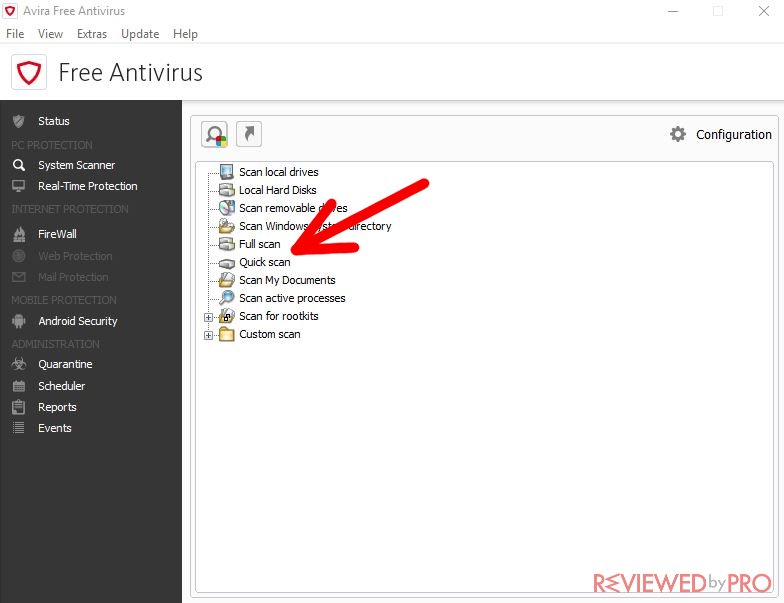
Task: Click the Real-Time Protection monitor icon
Action: (18, 186)
